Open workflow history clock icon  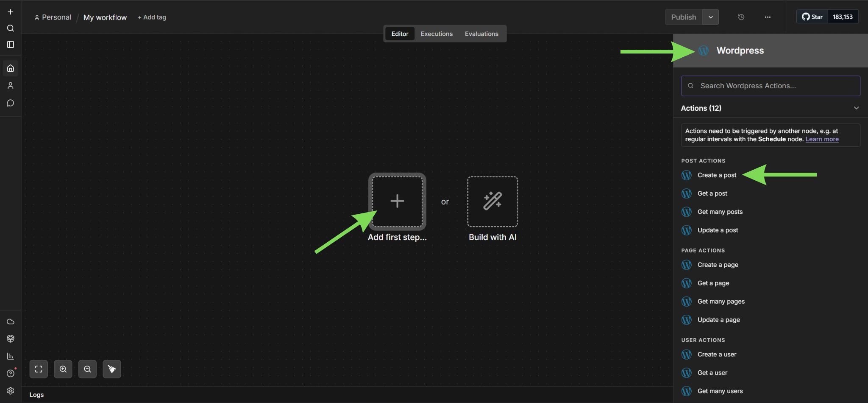[741, 17]
